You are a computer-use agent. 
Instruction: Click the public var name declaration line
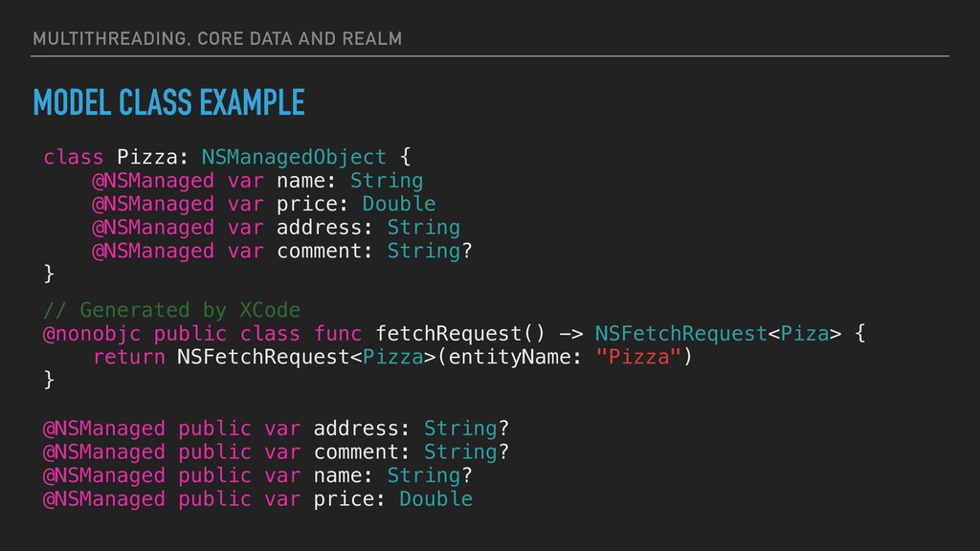click(x=257, y=475)
